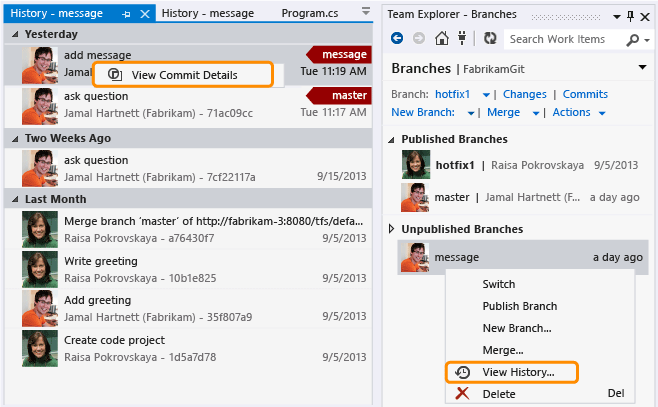Click the View Commit Details icon
This screenshot has height=407, width=658.
tap(115, 75)
